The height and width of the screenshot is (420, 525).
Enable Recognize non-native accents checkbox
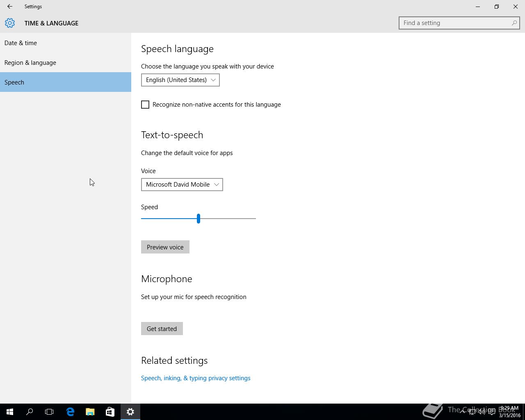click(x=145, y=105)
